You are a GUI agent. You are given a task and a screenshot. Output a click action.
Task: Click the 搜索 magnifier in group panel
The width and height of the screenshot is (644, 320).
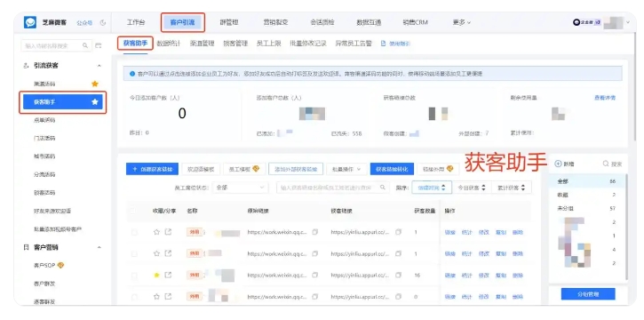[x=606, y=164]
